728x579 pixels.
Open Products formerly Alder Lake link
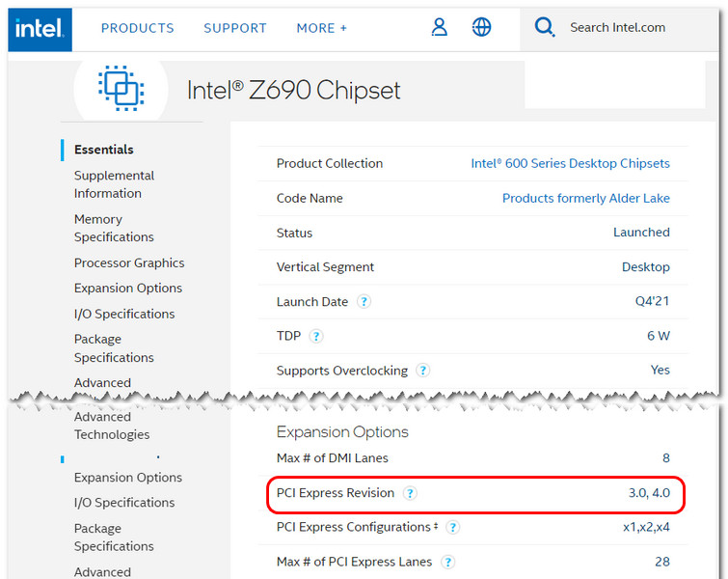[x=586, y=199]
